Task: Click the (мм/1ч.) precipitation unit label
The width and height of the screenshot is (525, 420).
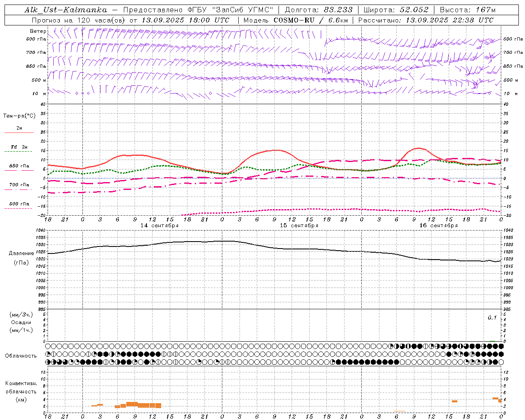Action: coord(21,330)
